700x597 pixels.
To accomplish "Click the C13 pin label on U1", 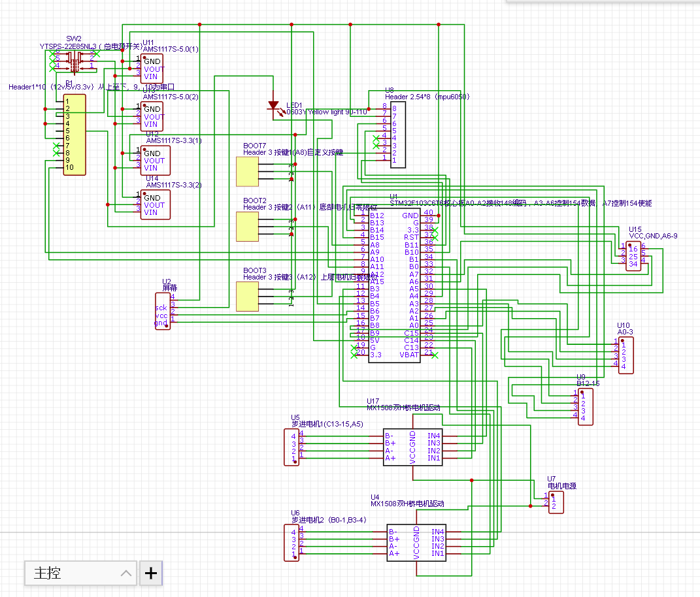I will [411, 347].
